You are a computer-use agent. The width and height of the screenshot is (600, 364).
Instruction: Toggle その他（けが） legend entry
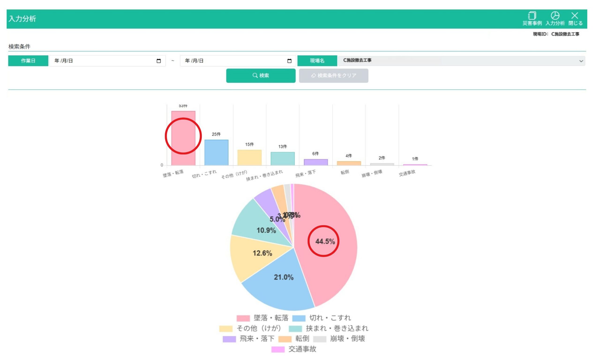tap(251, 328)
